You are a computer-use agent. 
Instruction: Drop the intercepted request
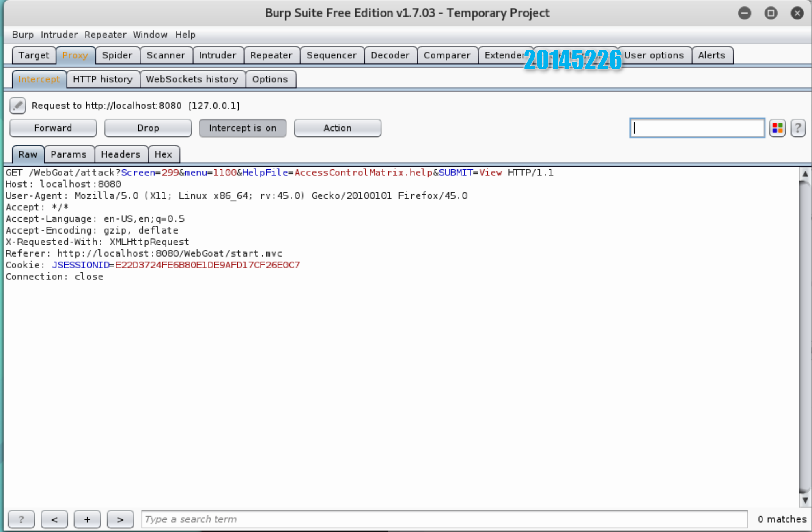[x=148, y=128]
